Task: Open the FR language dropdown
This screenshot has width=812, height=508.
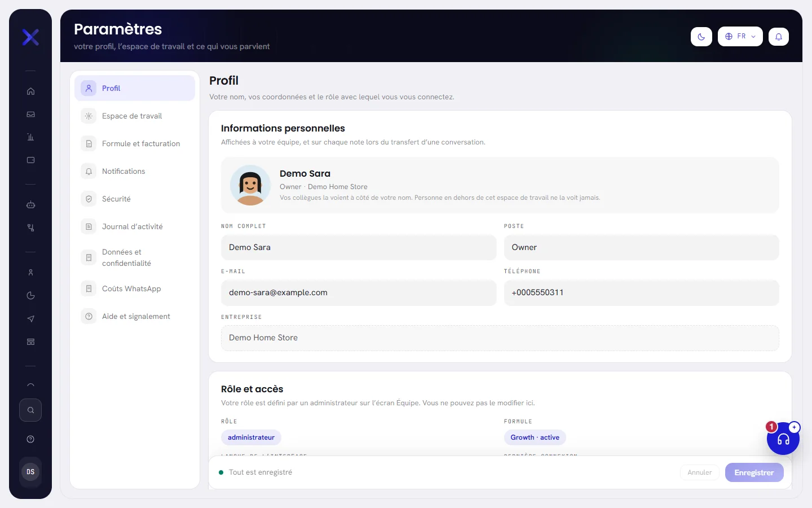Action: pos(740,37)
